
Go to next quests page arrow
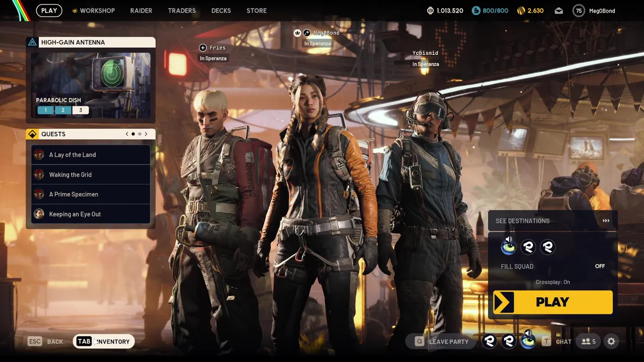point(146,134)
